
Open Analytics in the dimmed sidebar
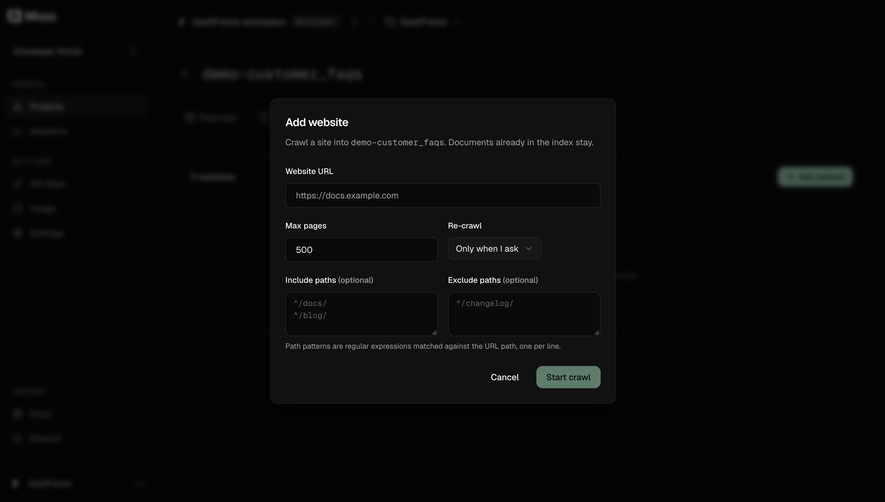point(75,132)
